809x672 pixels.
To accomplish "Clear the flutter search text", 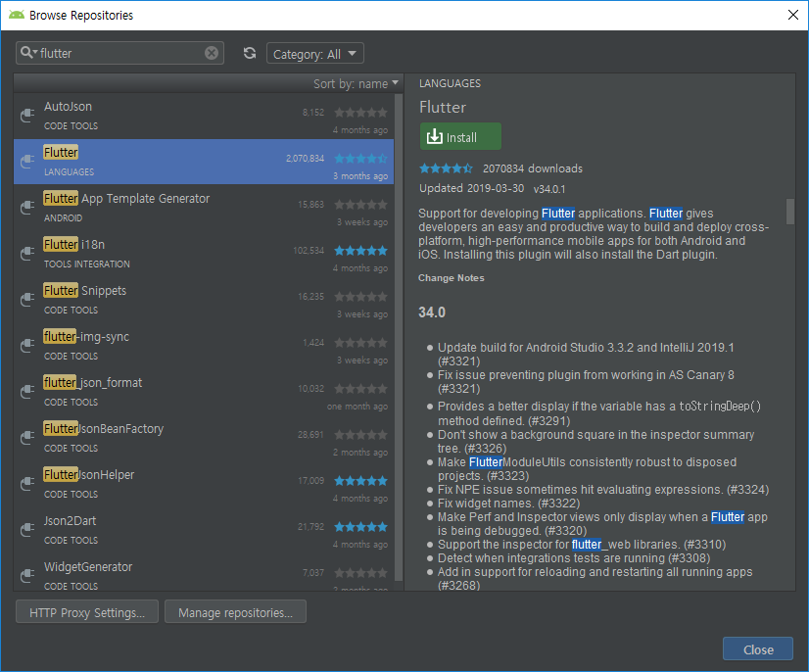I will pos(212,53).
